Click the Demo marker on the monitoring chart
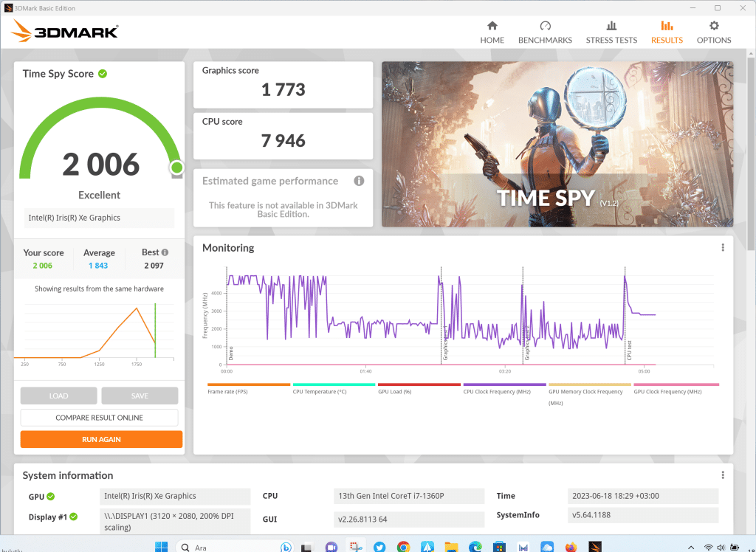This screenshot has width=756, height=552. point(231,353)
